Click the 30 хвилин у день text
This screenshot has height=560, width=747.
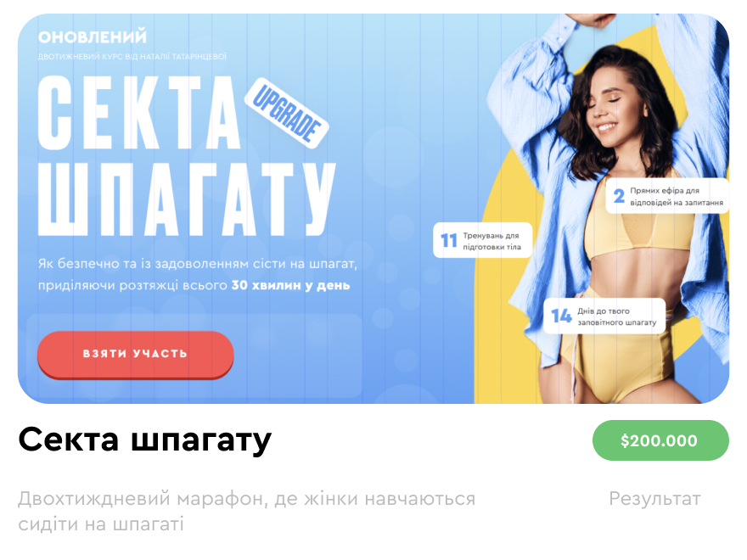point(290,285)
